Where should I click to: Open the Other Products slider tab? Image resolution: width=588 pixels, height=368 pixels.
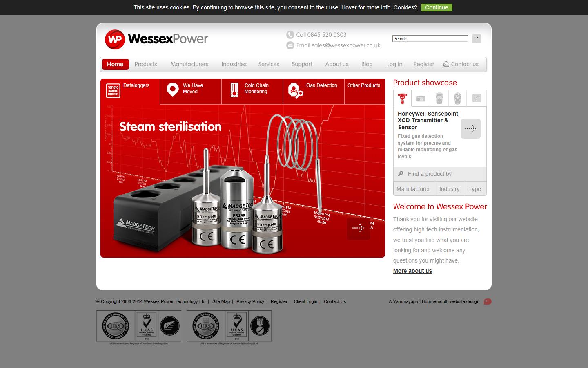364,85
